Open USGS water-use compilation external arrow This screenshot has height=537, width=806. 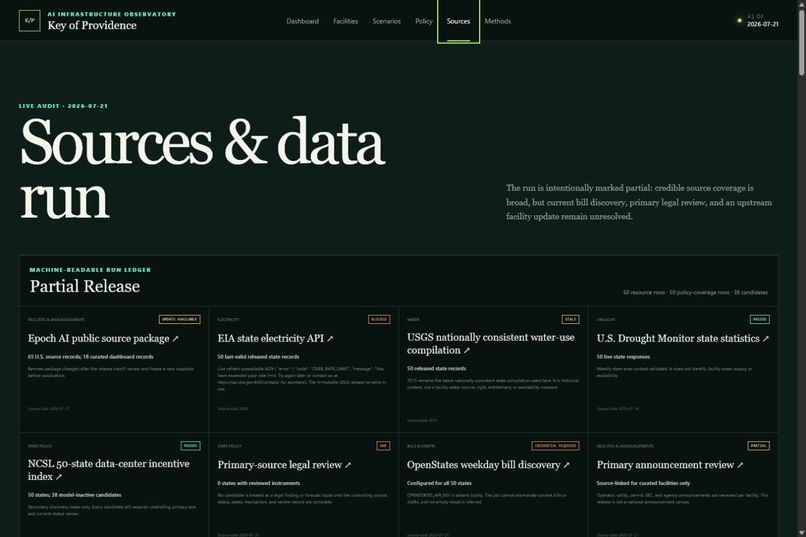[467, 350]
